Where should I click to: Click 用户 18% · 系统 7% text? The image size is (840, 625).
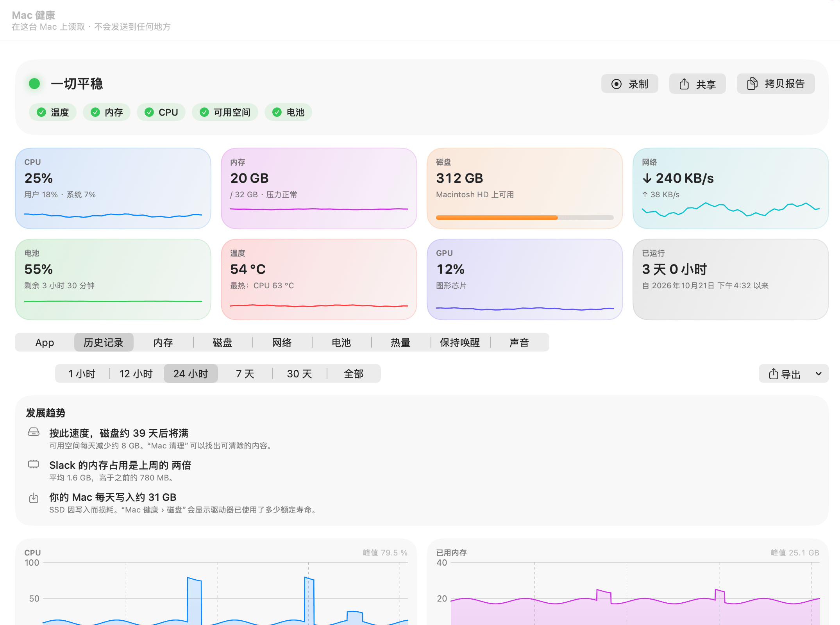pyautogui.click(x=60, y=195)
